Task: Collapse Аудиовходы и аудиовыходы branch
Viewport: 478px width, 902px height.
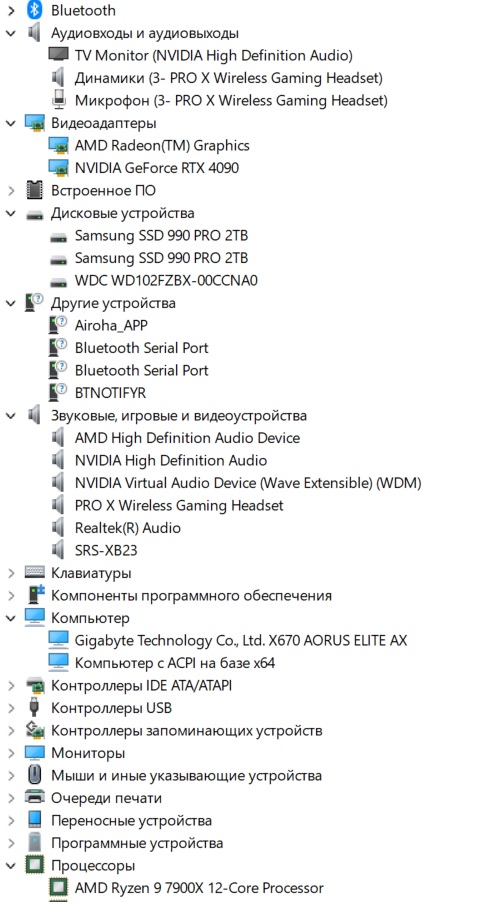Action: pos(10,33)
